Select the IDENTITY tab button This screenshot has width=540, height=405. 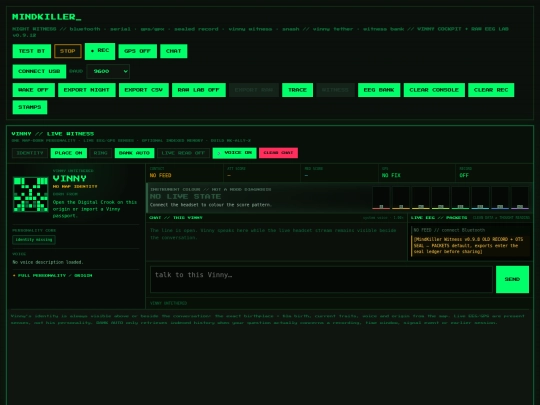[x=30, y=153]
